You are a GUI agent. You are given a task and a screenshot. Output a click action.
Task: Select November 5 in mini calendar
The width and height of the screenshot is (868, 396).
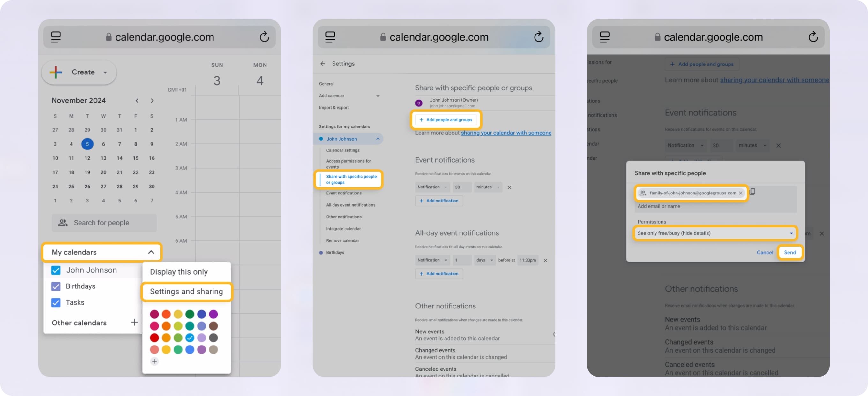pos(87,144)
